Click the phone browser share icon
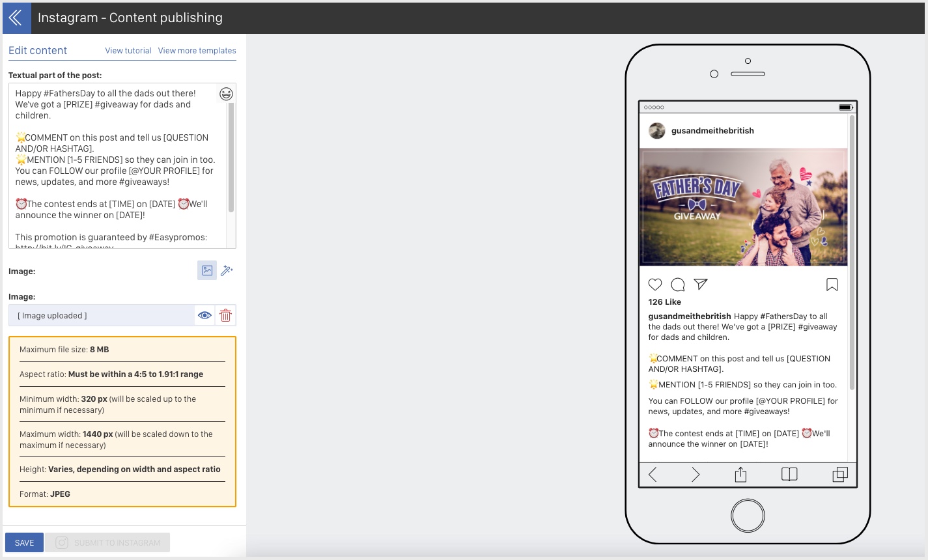 pos(740,474)
